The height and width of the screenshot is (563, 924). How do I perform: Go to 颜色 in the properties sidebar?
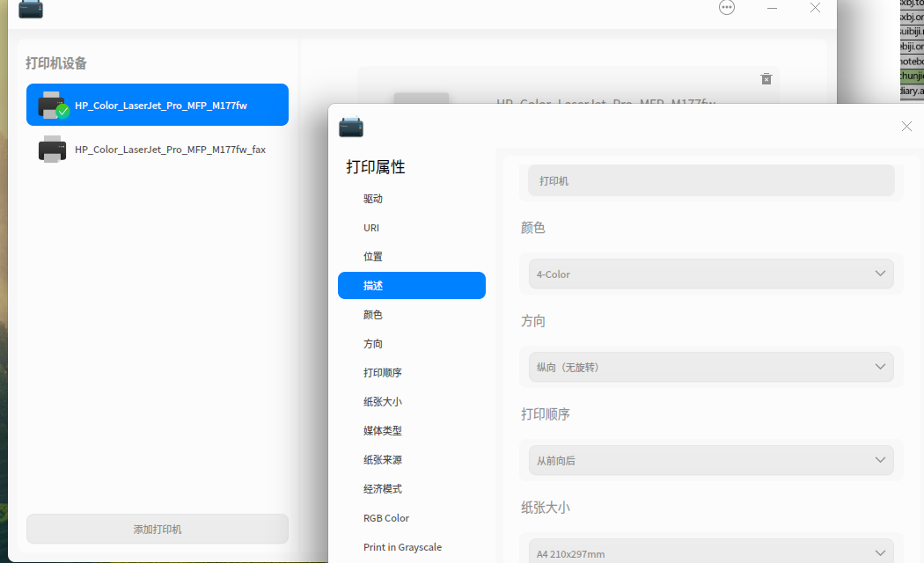(x=411, y=314)
